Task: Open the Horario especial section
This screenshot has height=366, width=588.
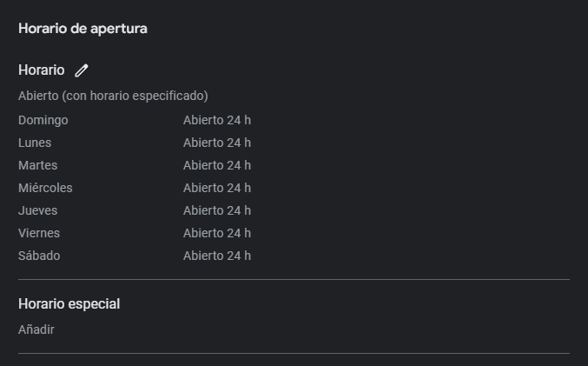Action: point(69,303)
